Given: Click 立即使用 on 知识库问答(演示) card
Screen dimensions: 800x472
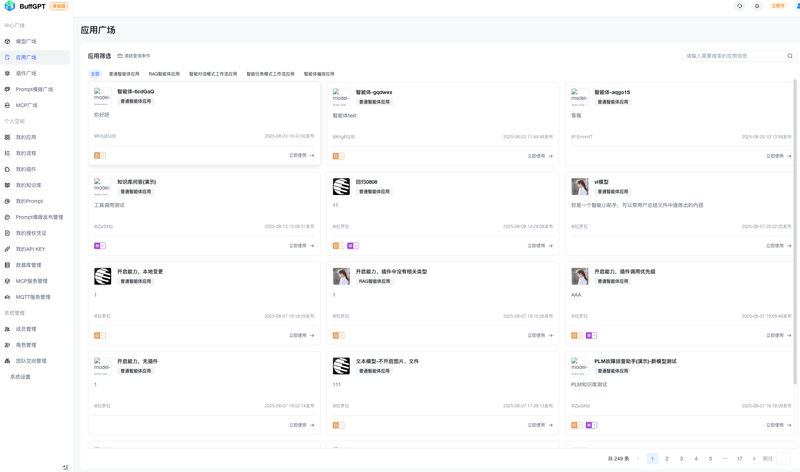Looking at the screenshot, I should [x=302, y=246].
